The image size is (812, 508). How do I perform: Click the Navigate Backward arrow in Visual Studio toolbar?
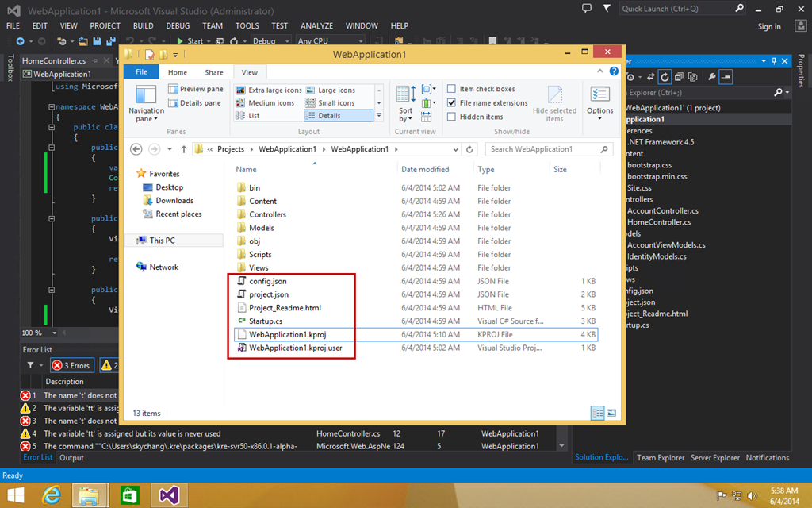tap(20, 41)
